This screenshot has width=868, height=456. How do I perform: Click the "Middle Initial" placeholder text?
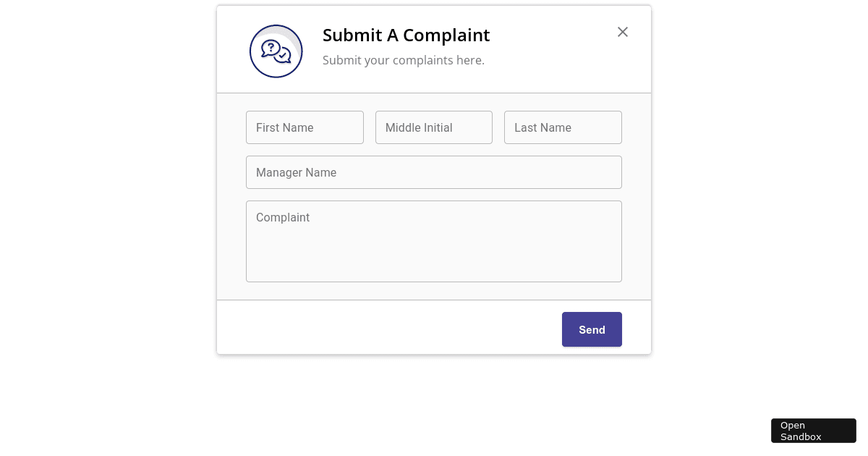coord(419,127)
